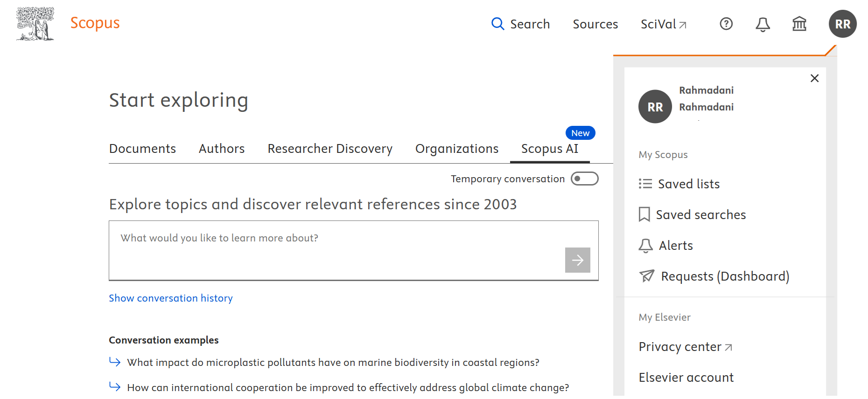Click the New badge above Scopus AI
The image size is (868, 399).
pyautogui.click(x=581, y=133)
